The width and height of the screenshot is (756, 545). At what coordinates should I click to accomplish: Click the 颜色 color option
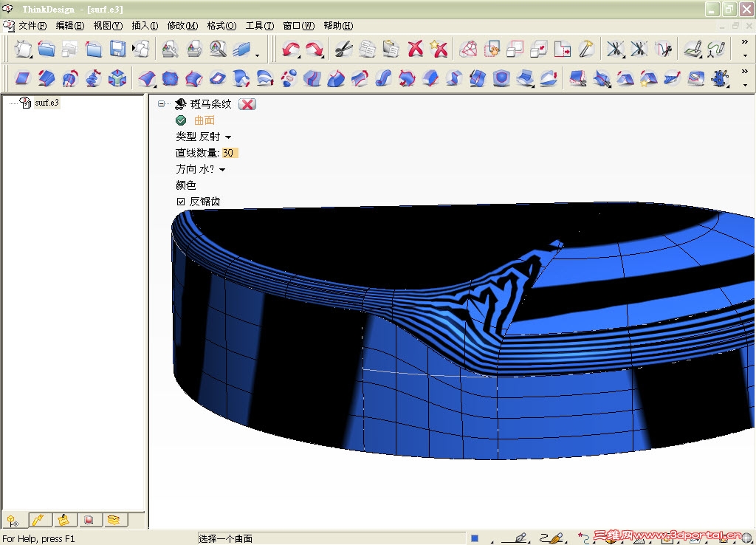pyautogui.click(x=186, y=185)
